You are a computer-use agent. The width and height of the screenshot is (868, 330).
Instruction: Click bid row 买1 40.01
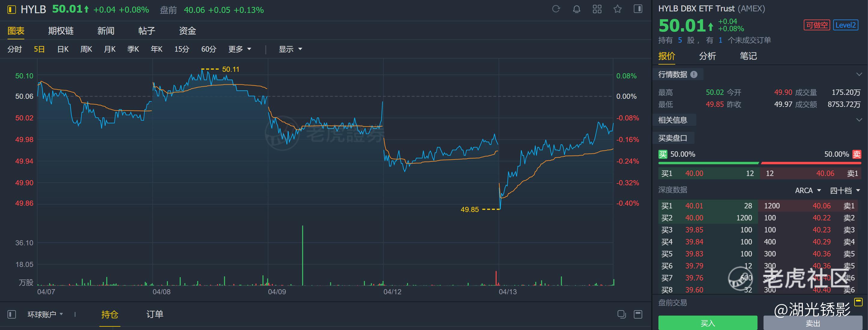pos(708,206)
